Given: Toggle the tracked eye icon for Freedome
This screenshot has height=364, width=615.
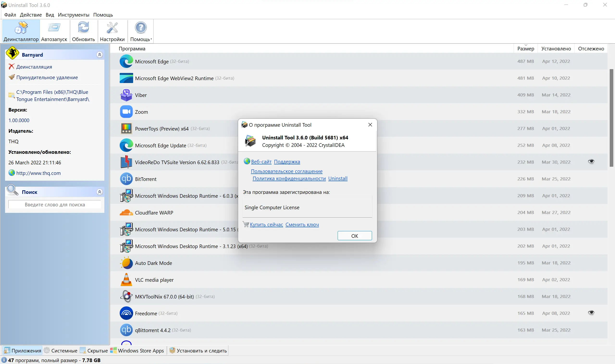Looking at the screenshot, I should tap(591, 313).
